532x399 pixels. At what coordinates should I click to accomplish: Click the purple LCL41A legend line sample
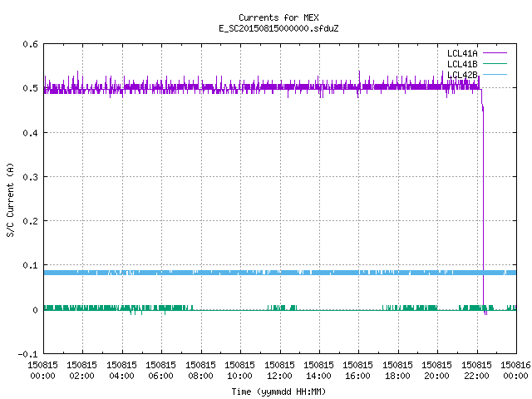pos(495,53)
